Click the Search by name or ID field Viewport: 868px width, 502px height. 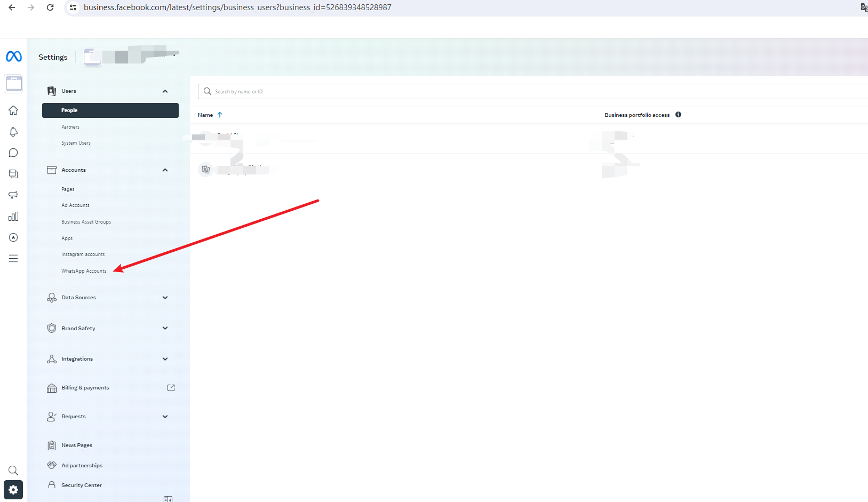(x=533, y=91)
